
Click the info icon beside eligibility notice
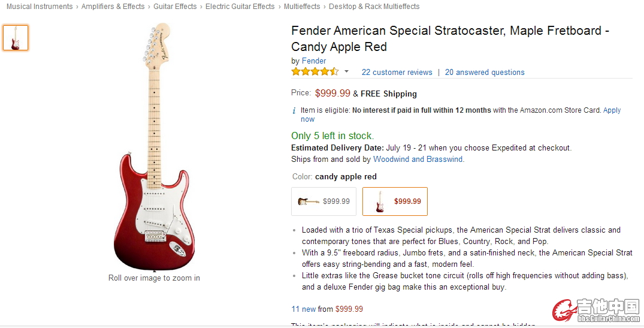coord(294,111)
